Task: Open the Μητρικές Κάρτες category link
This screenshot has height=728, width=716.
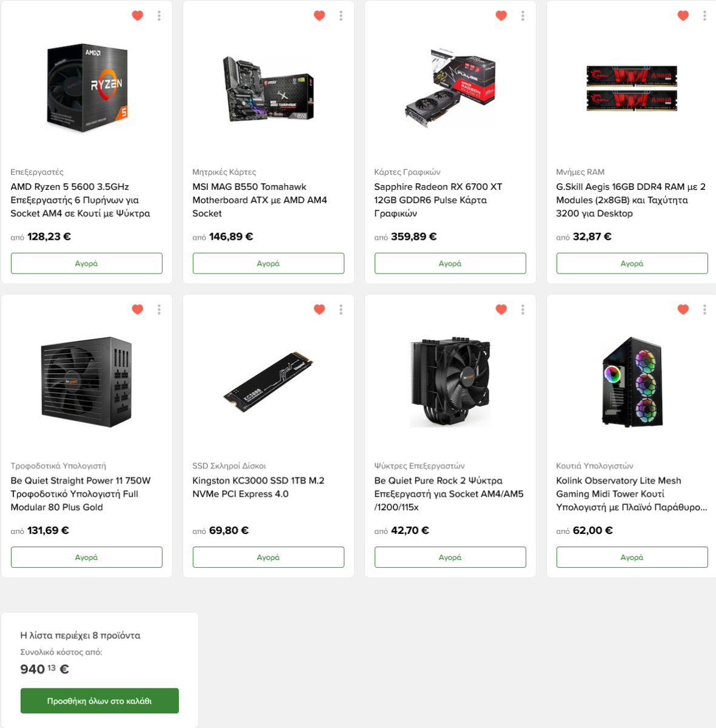Action: point(224,172)
